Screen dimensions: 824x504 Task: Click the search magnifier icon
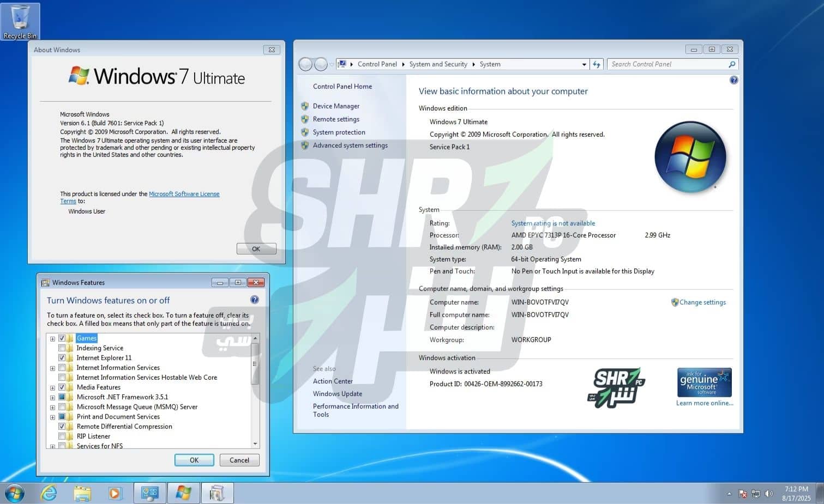coord(732,64)
